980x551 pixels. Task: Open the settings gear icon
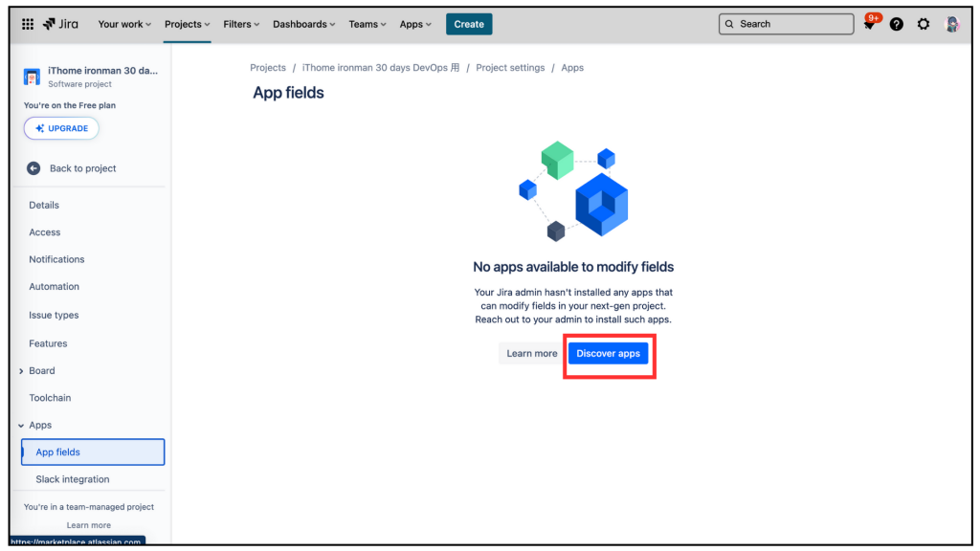pyautogui.click(x=924, y=24)
